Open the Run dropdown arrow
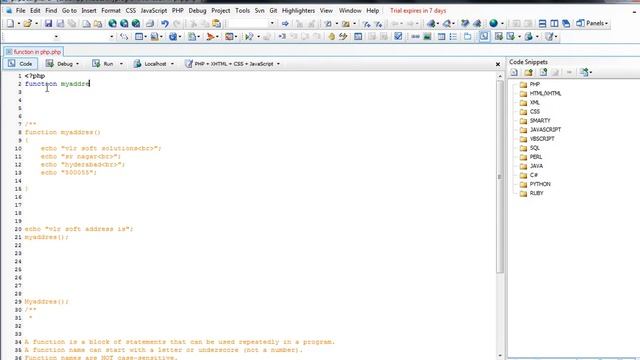Viewport: 640px width, 360px height. point(121,64)
